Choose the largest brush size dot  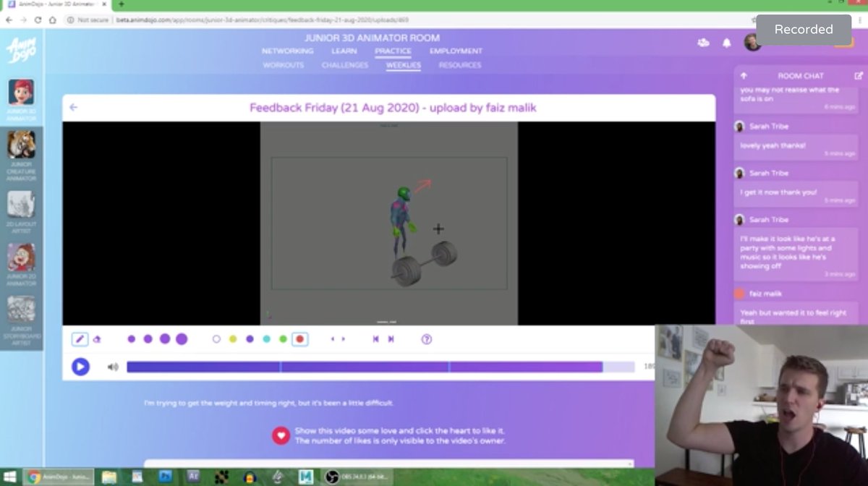click(182, 338)
